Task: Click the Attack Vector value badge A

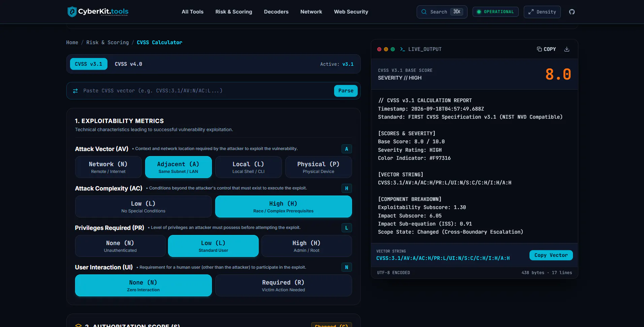Action: point(347,149)
